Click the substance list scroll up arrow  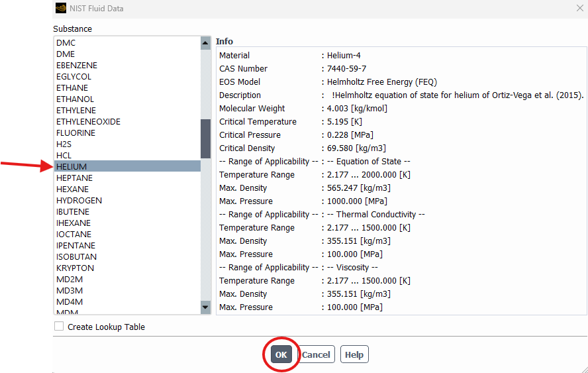[205, 43]
